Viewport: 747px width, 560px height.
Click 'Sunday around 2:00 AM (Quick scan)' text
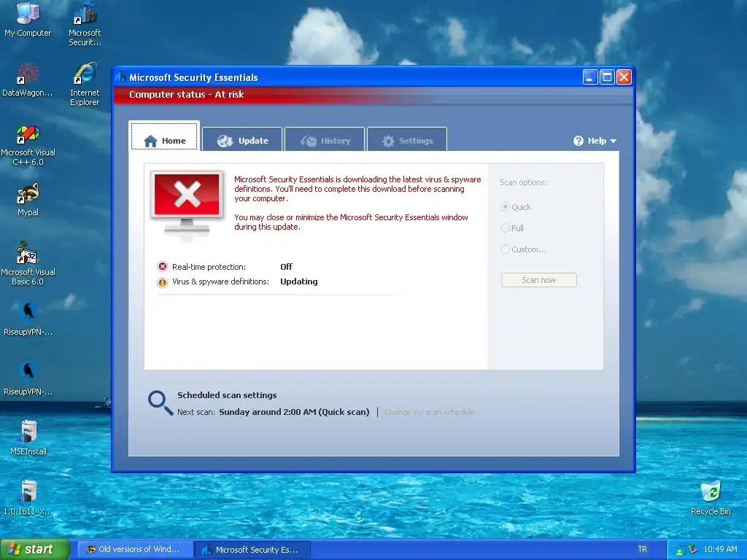[x=294, y=412]
